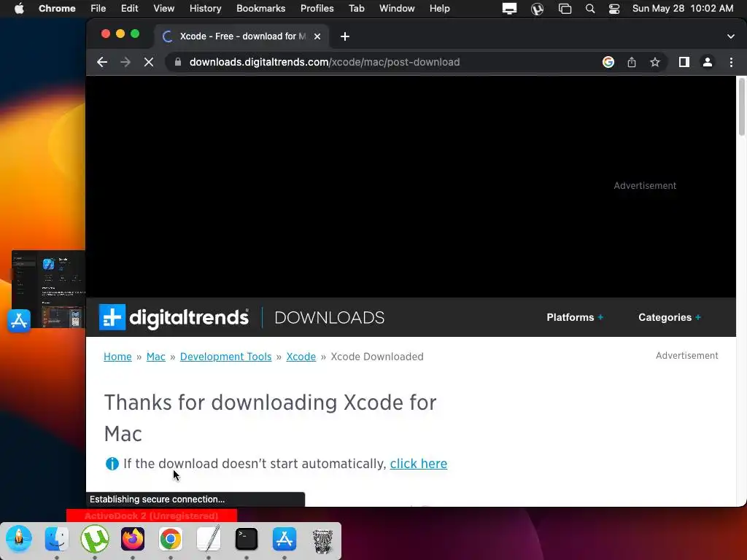Viewport: 747px width, 560px height.
Task: Open the View menu
Action: [x=163, y=9]
